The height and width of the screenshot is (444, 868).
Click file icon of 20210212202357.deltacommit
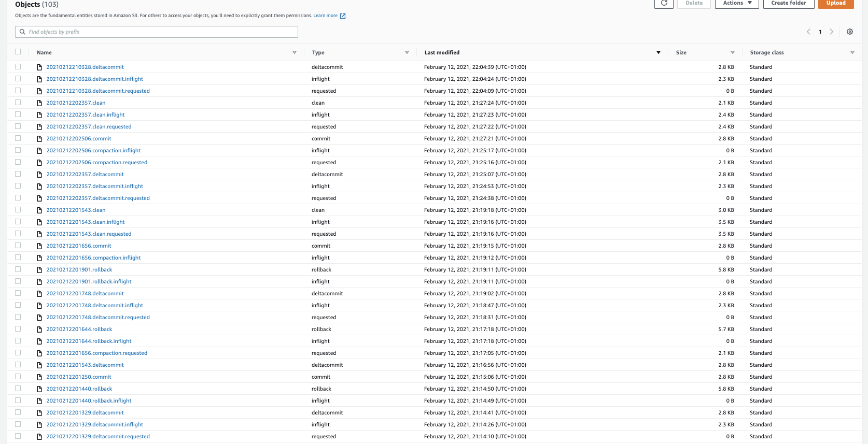[x=39, y=175]
